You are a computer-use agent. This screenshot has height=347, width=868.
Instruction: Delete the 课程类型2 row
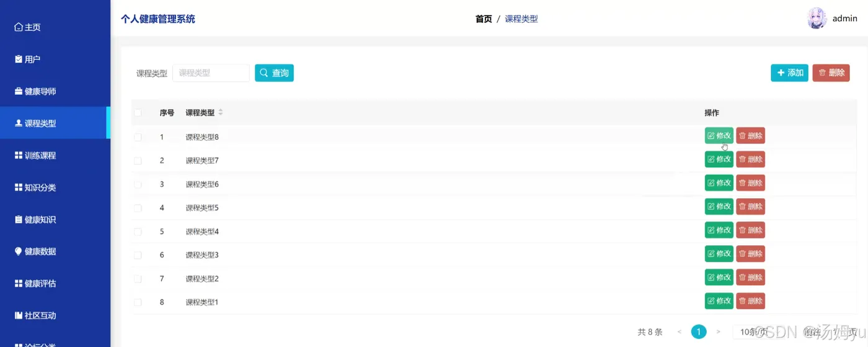[751, 277]
